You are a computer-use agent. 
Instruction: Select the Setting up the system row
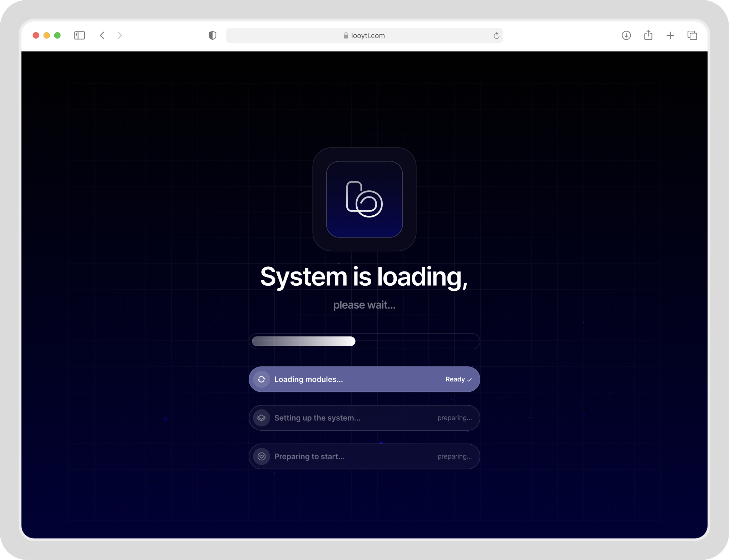pyautogui.click(x=364, y=418)
